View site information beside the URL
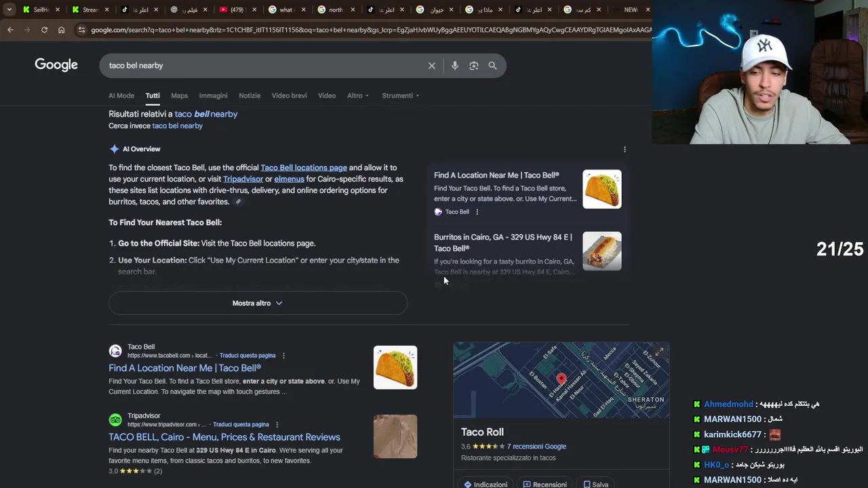This screenshot has height=488, width=868. pyautogui.click(x=81, y=30)
